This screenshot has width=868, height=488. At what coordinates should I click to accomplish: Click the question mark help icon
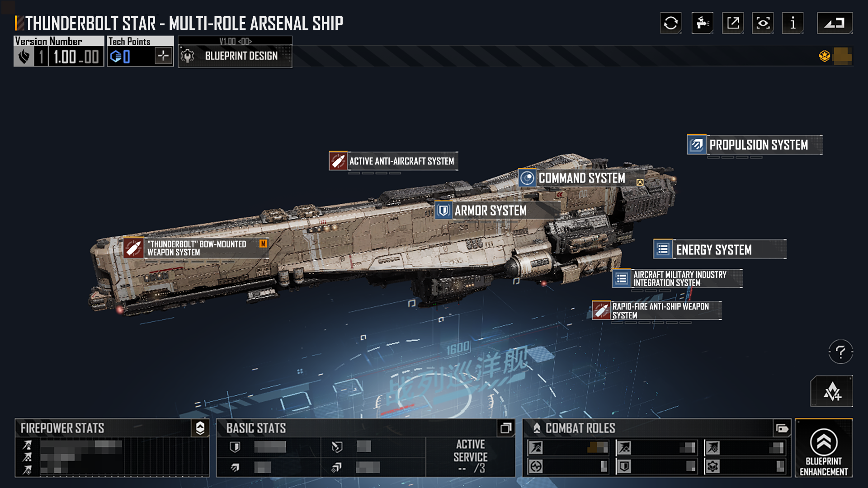(x=840, y=352)
